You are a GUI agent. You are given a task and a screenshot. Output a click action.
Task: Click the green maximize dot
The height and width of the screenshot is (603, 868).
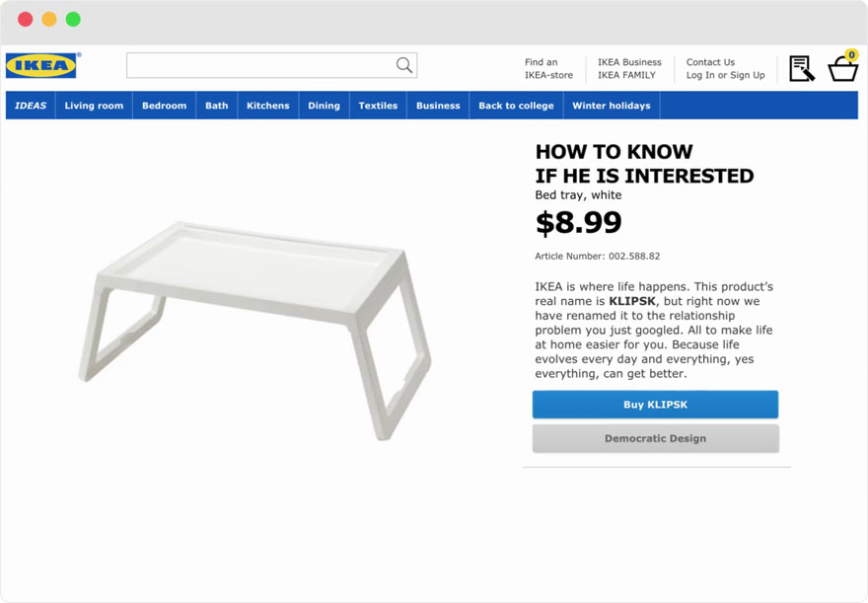point(73,19)
